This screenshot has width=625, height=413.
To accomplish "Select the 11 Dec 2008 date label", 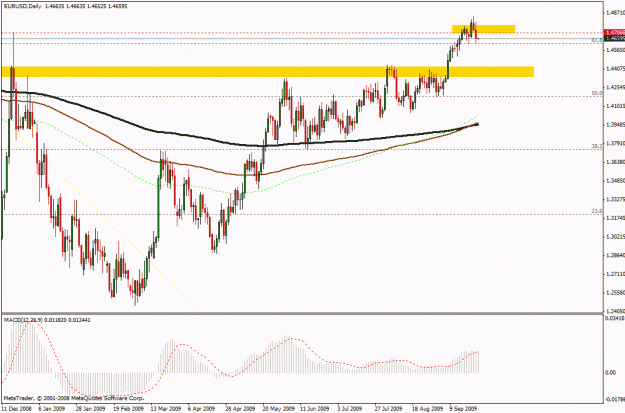I will tap(18, 409).
